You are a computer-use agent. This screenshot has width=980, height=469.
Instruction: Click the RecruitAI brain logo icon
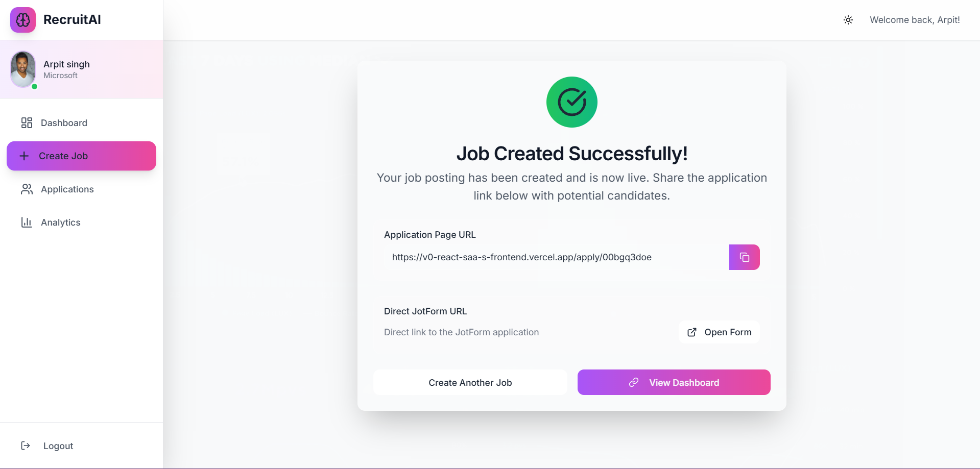(22, 20)
